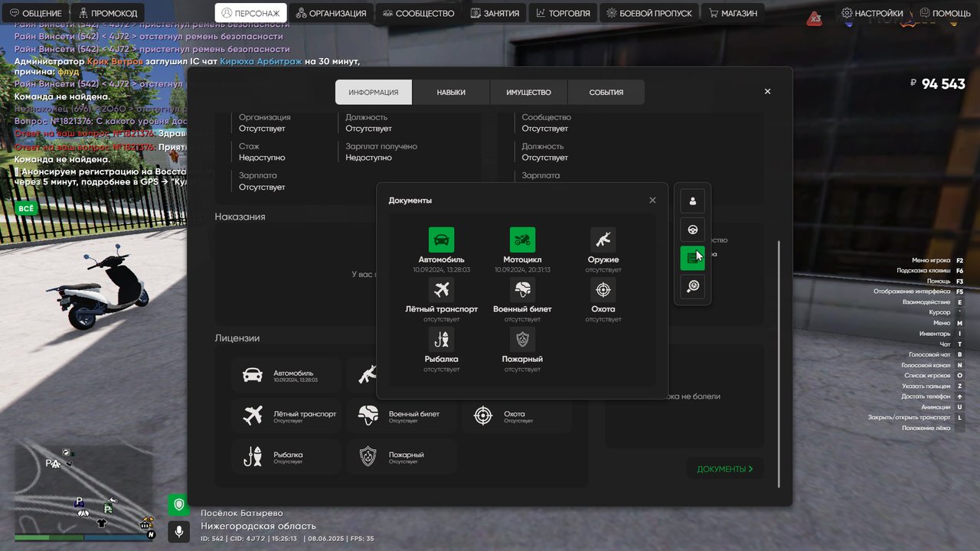Viewport: 980px width, 551px height.
Task: Click the person icon in side panel
Action: tap(693, 201)
